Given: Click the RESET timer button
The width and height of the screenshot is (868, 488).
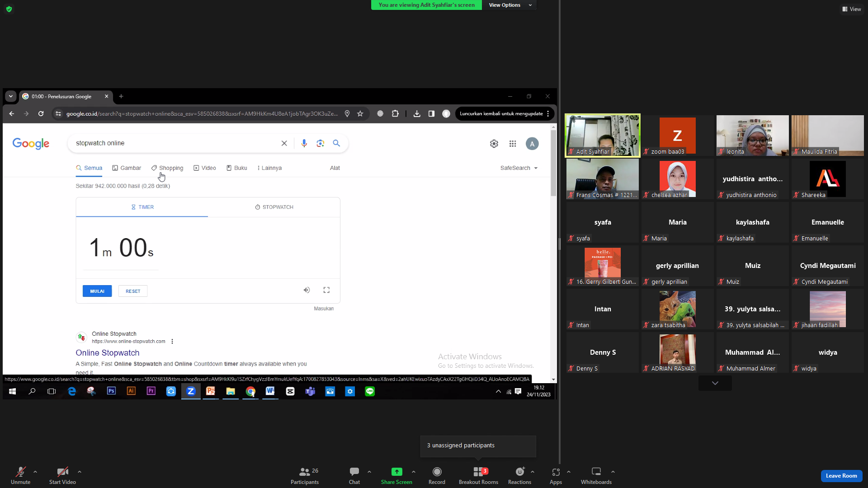Looking at the screenshot, I should [133, 291].
